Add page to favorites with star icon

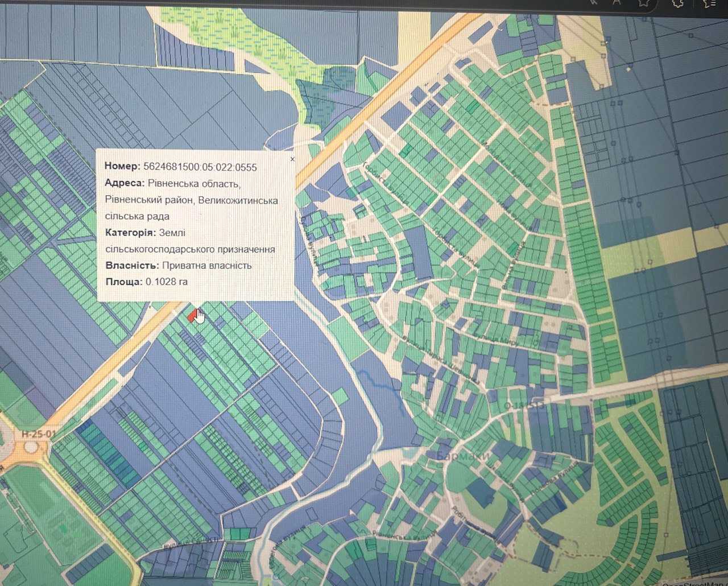coord(643,2)
